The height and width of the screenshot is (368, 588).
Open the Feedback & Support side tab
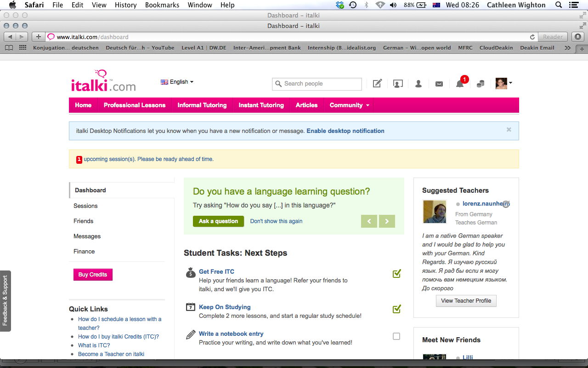(6, 301)
